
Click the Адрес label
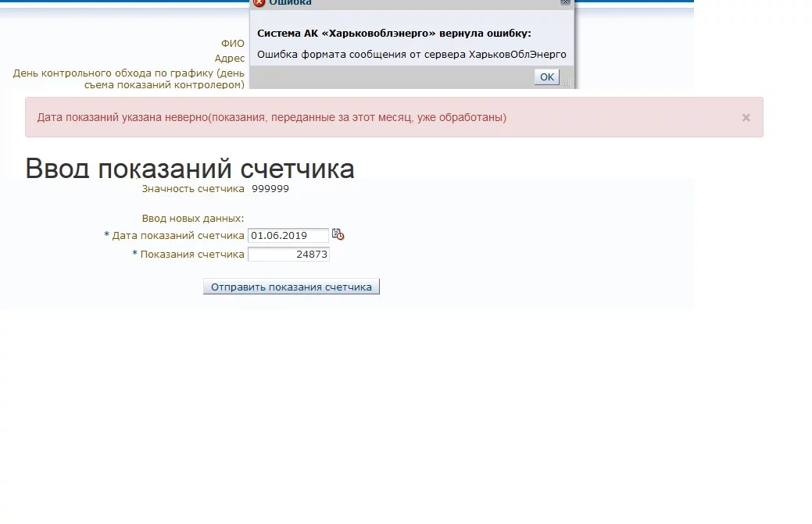point(230,59)
